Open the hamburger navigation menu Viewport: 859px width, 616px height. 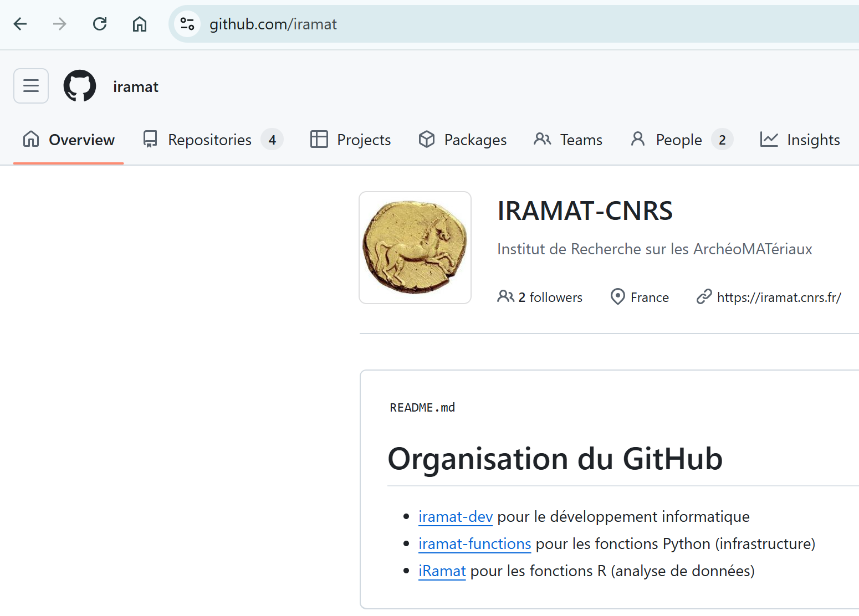point(31,86)
